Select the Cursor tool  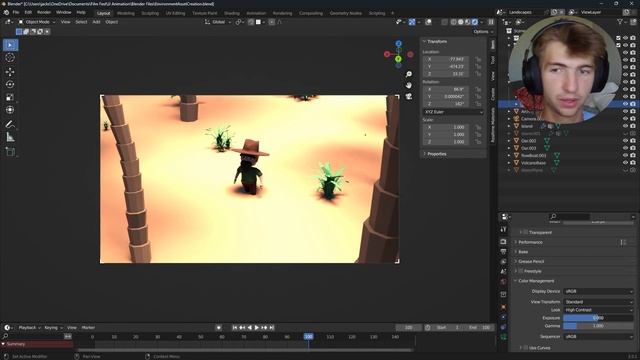coord(10,58)
